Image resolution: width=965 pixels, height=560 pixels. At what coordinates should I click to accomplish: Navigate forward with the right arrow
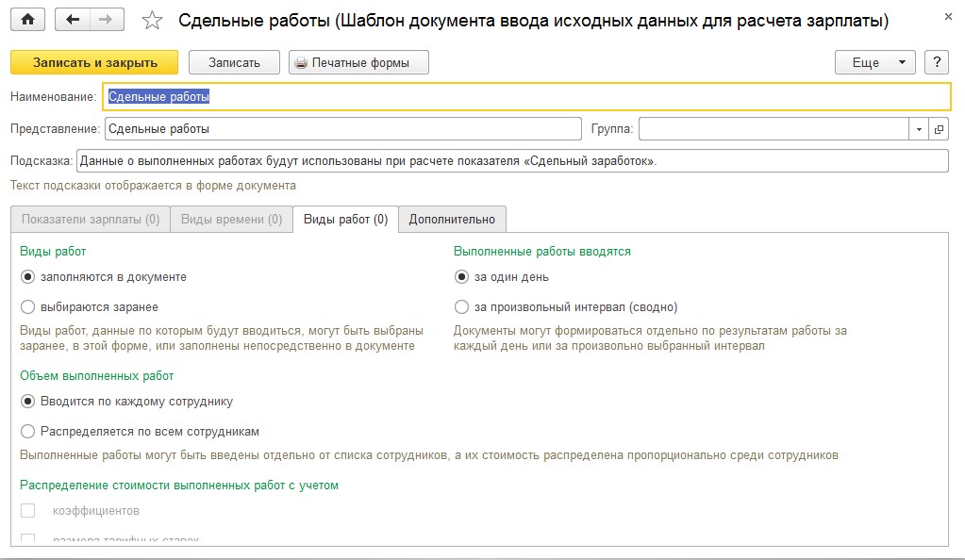point(107,20)
